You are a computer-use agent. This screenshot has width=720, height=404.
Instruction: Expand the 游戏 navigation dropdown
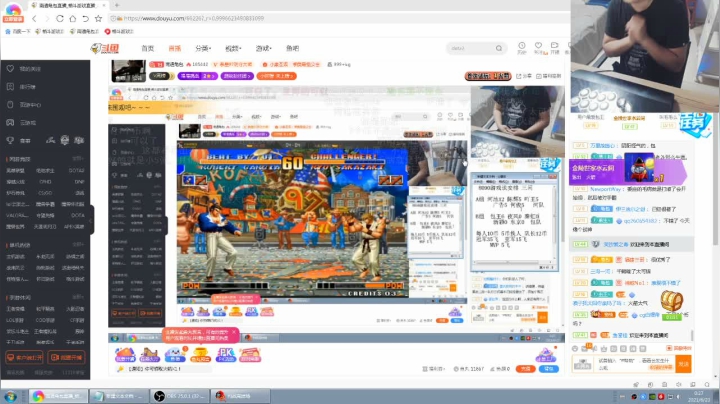pyautogui.click(x=264, y=48)
